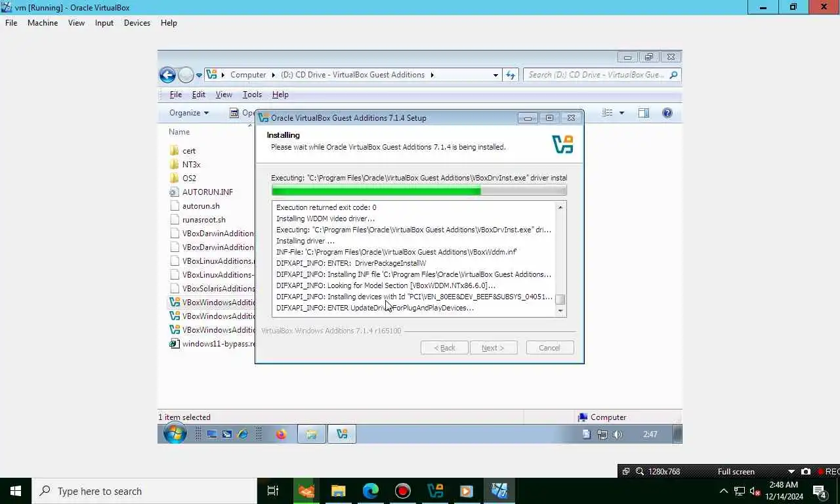This screenshot has width=840, height=504.
Task: Click the guest Windows 7 Start orb
Action: [175, 434]
